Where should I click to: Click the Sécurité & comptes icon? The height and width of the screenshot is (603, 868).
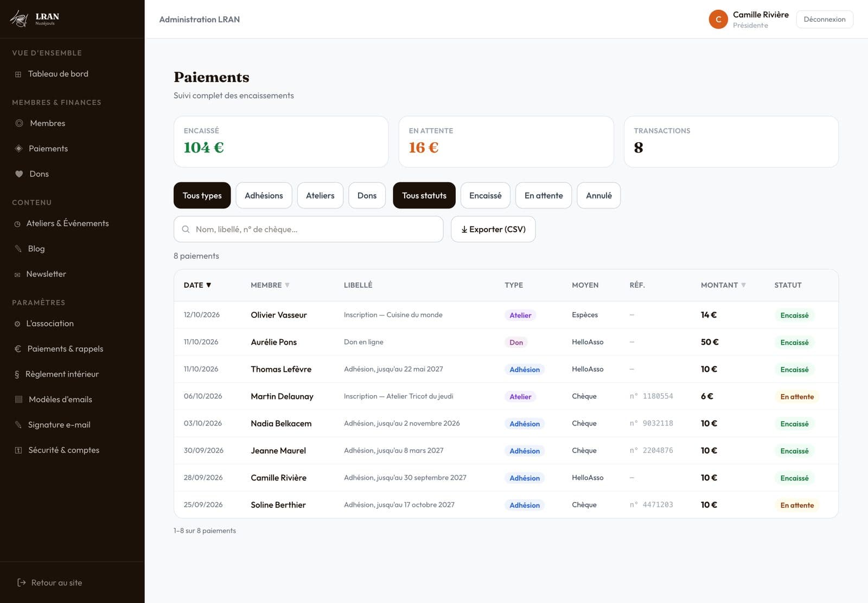[18, 450]
